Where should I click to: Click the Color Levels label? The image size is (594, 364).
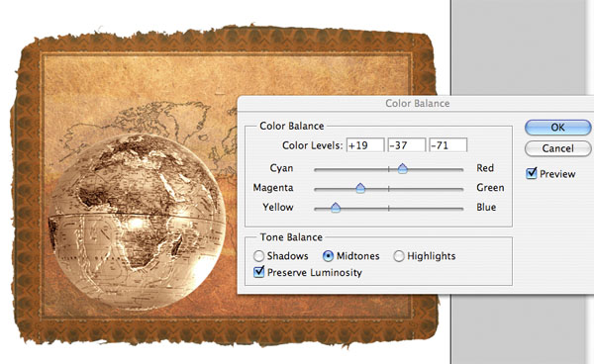click(x=312, y=145)
